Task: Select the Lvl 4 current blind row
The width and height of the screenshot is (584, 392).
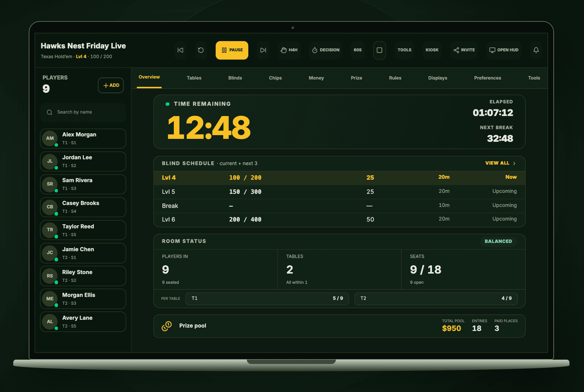Action: 339,178
